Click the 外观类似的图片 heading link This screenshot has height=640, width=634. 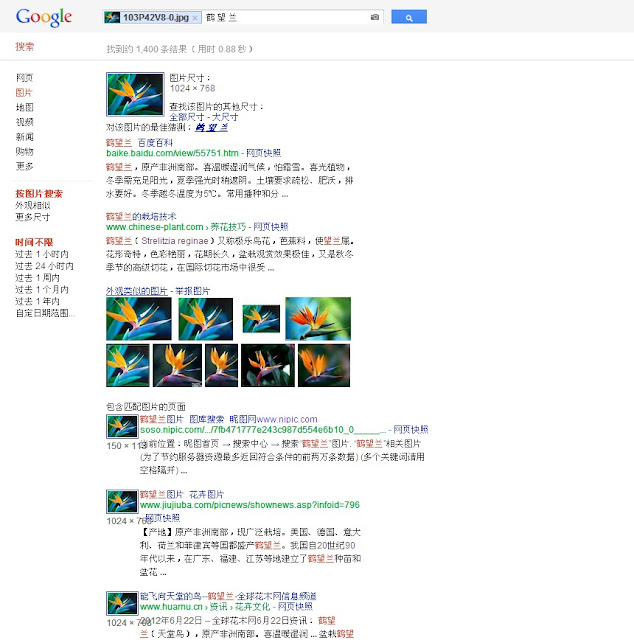[x=138, y=291]
